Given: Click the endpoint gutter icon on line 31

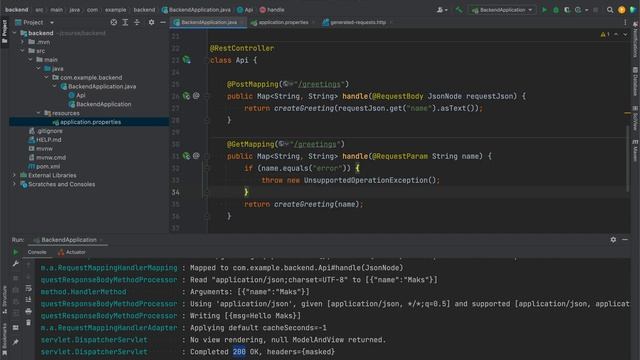Looking at the screenshot, I should (x=187, y=156).
